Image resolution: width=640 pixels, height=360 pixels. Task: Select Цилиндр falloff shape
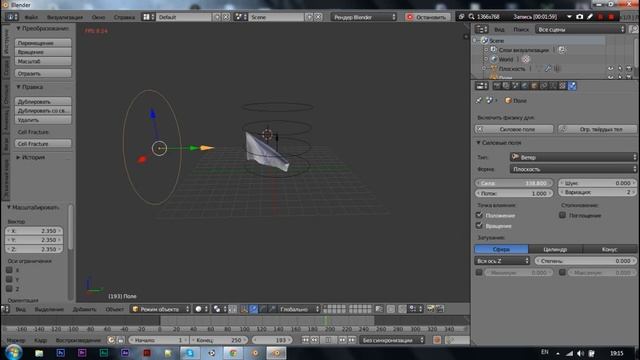[x=556, y=249]
